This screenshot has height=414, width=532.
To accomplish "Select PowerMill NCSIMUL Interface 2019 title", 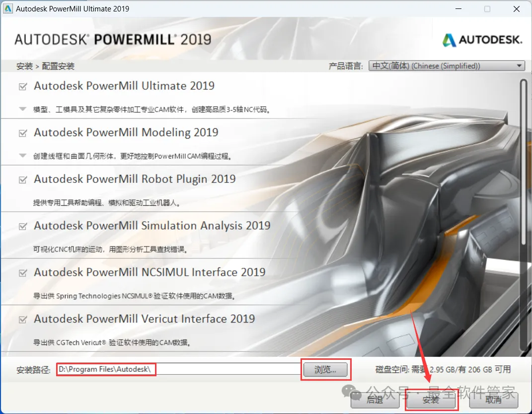I will pyautogui.click(x=150, y=272).
